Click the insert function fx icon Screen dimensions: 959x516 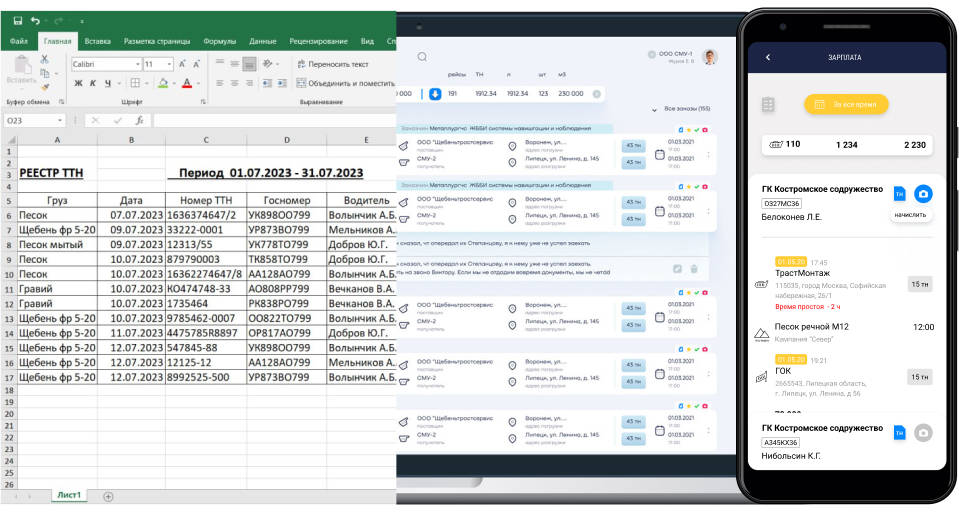pos(139,121)
